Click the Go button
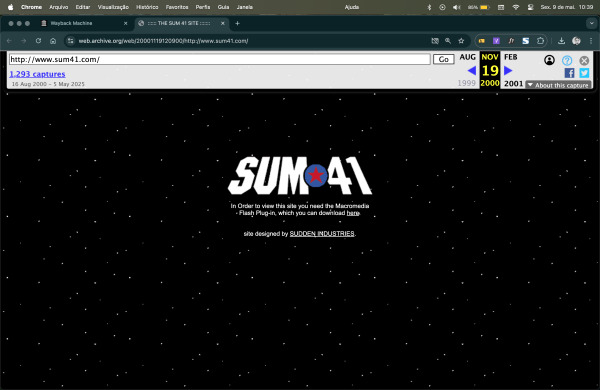Viewport: 600px width, 390px height. [443, 59]
